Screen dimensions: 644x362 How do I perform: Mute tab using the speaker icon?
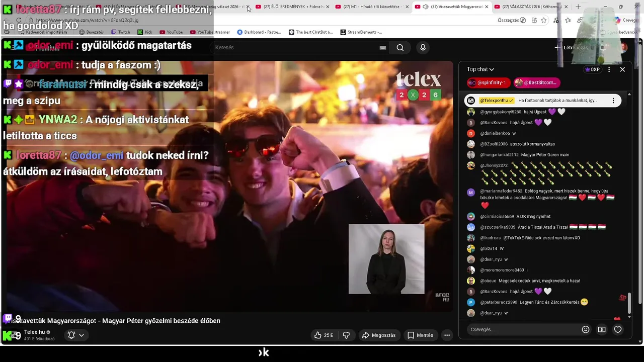pos(426,7)
